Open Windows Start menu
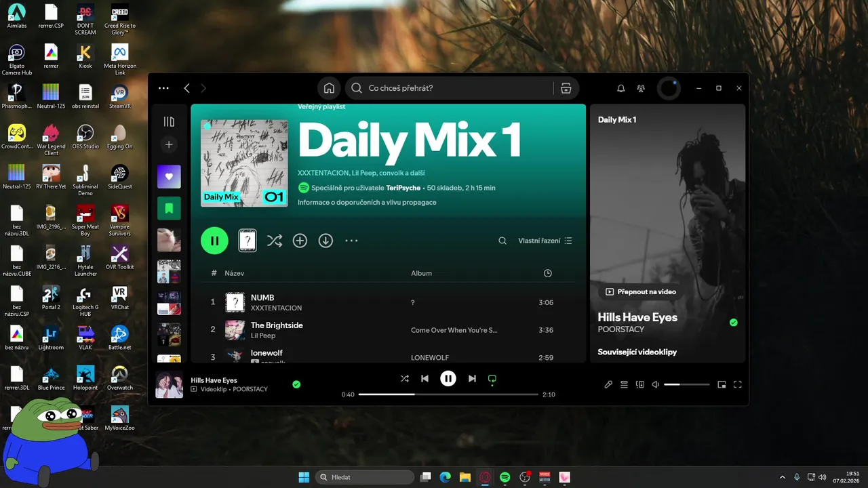868x488 pixels. (304, 477)
